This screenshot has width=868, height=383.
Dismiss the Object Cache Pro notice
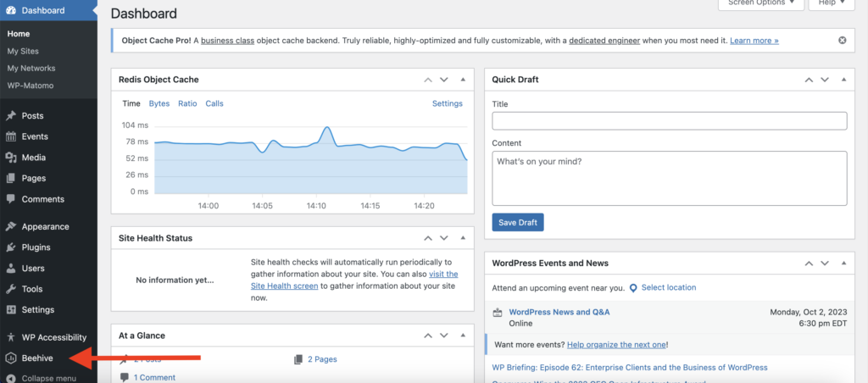(x=842, y=41)
